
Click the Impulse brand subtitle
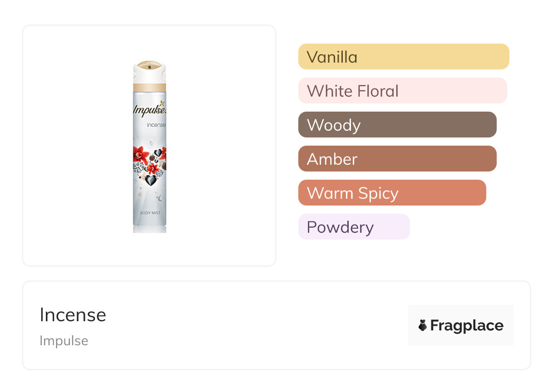[64, 341]
